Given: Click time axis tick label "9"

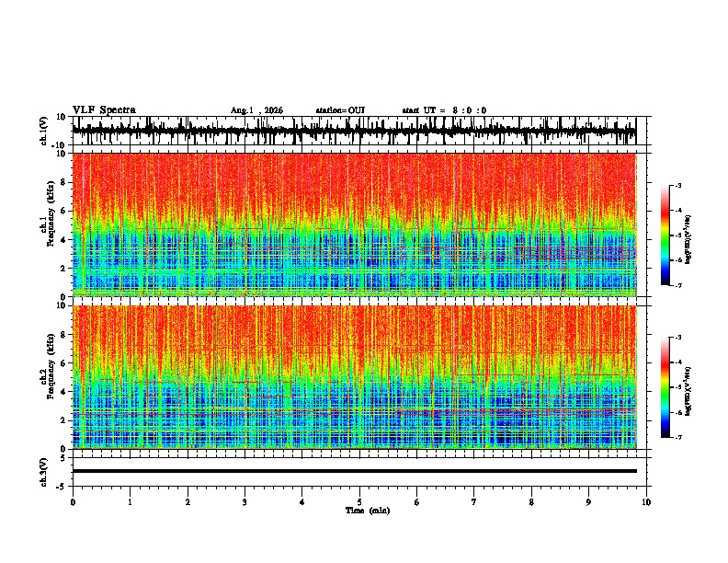Looking at the screenshot, I should pyautogui.click(x=588, y=502).
